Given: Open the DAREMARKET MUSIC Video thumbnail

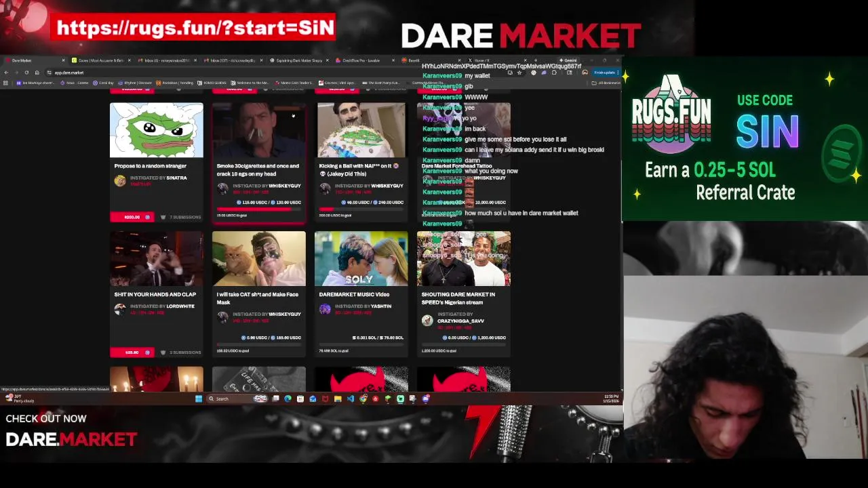Looking at the screenshot, I should click(x=361, y=259).
